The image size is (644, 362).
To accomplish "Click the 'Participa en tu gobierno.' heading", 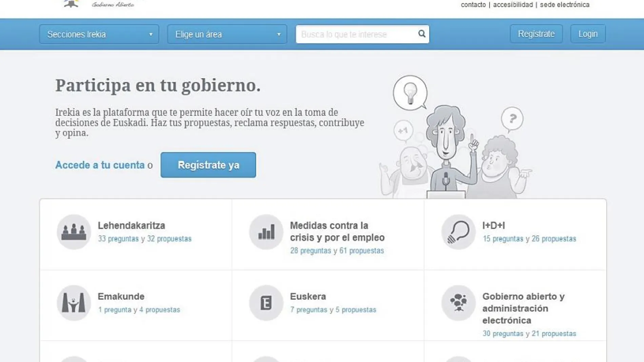I will 158,85.
